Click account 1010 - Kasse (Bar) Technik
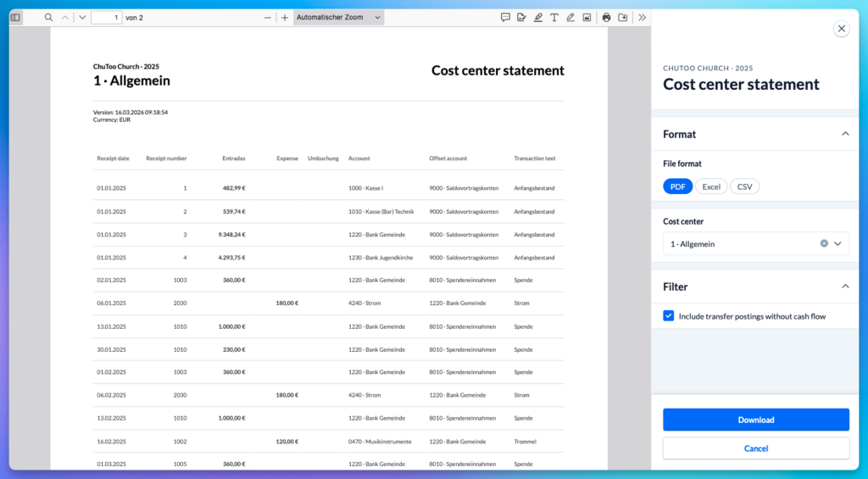 coord(381,212)
